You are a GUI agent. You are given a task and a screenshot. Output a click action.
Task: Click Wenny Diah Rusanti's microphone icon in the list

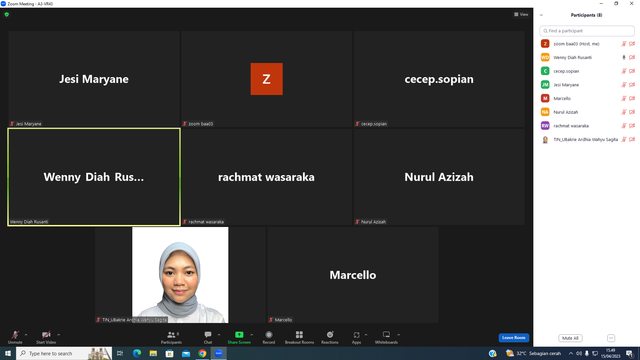tap(624, 58)
